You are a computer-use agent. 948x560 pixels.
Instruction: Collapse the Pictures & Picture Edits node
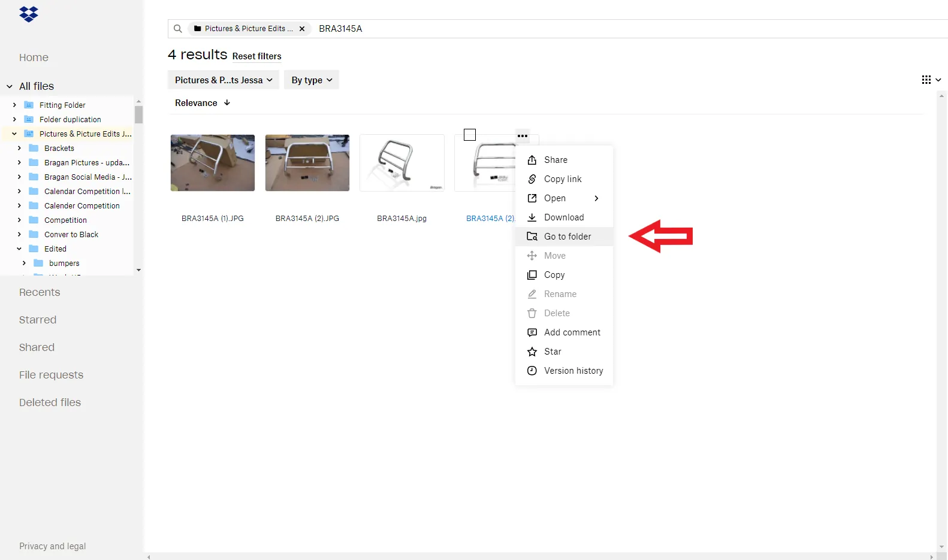[14, 134]
